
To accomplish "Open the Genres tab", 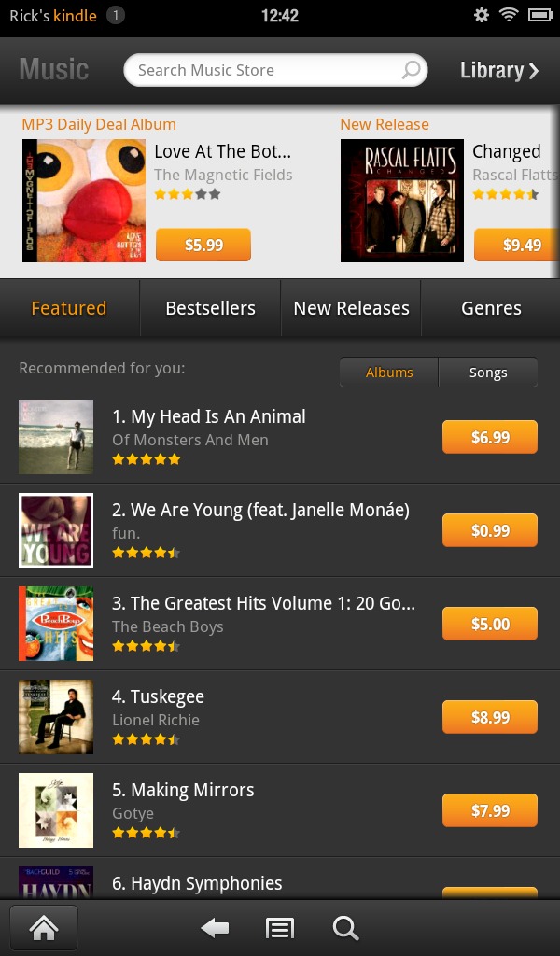I will [491, 308].
